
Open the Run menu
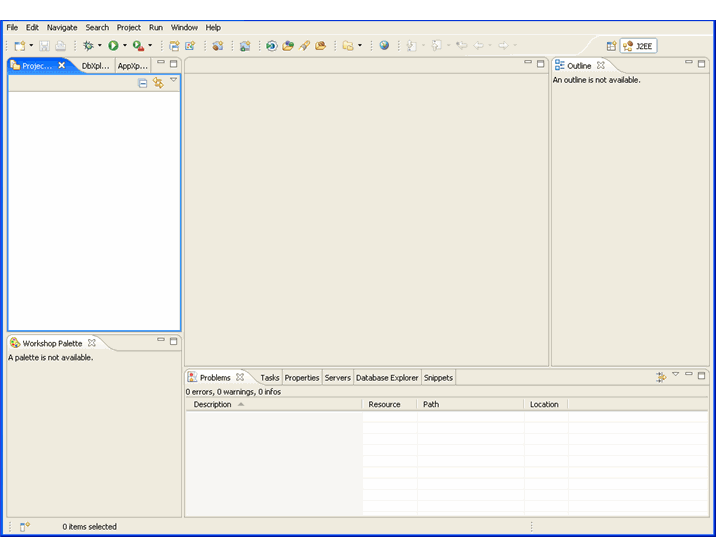coord(156,27)
